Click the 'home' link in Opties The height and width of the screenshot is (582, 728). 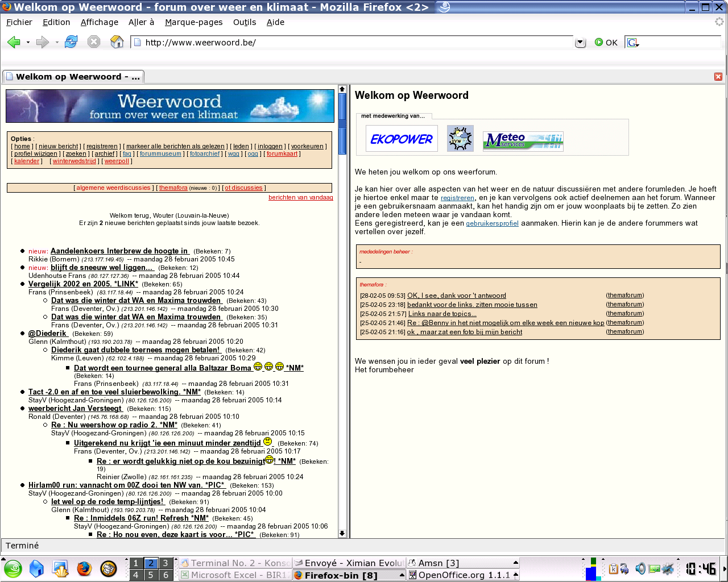(x=22, y=147)
